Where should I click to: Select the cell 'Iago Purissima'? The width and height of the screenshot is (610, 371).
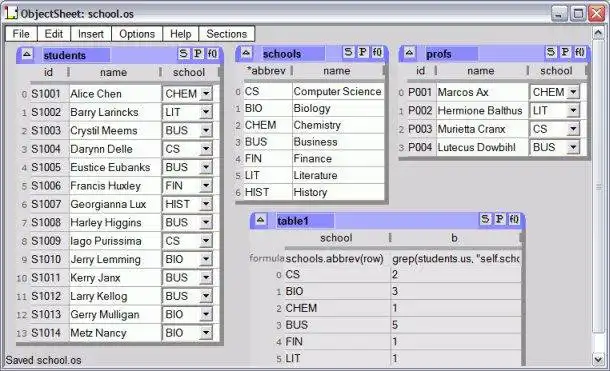click(x=115, y=241)
